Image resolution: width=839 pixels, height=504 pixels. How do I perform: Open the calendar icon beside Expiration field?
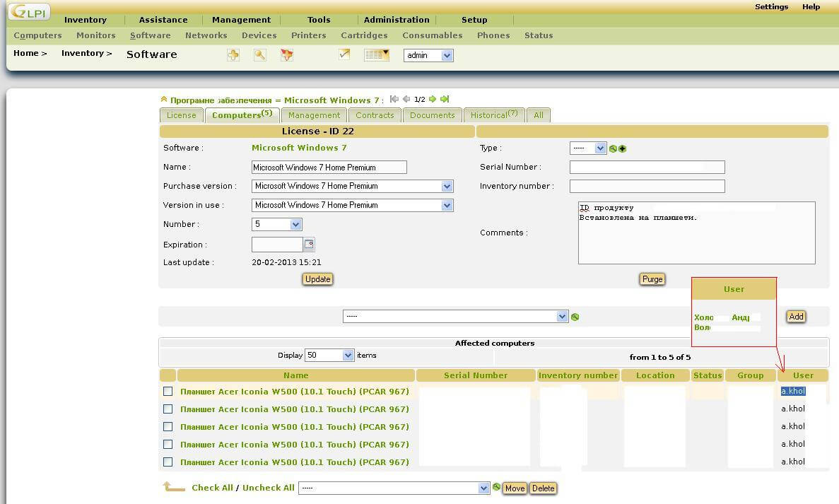[307, 244]
